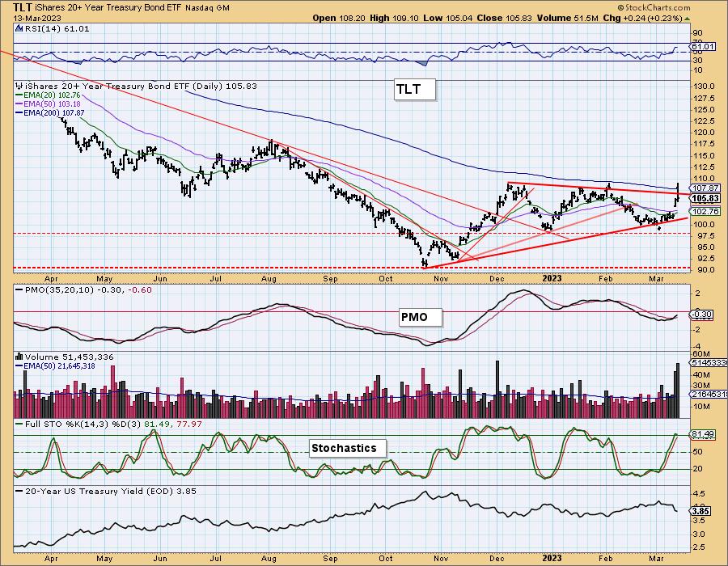
Task: Click the volume bars icon beside Volume legend
Action: click(19, 357)
